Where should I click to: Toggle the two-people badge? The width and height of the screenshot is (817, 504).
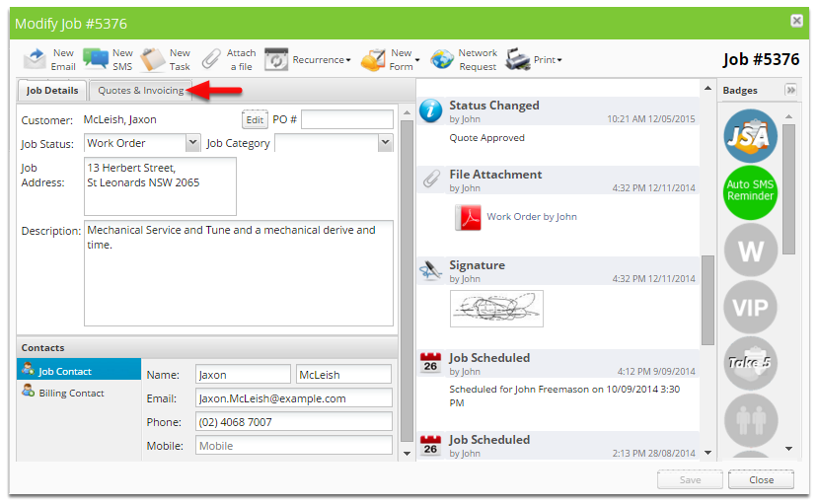(x=750, y=420)
